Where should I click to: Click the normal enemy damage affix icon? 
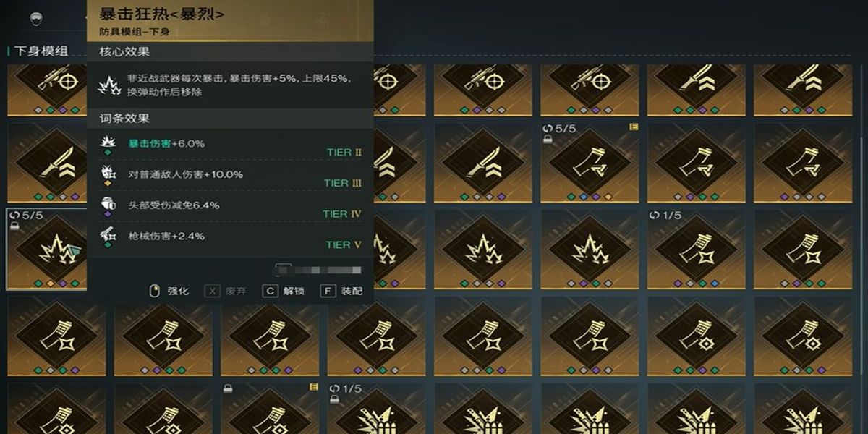109,174
